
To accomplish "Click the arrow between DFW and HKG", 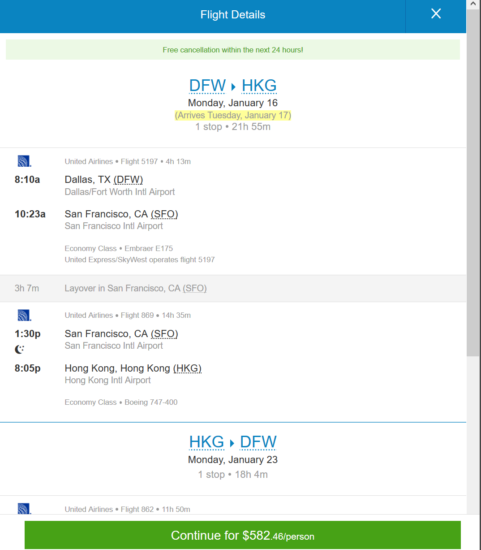I will (233, 86).
